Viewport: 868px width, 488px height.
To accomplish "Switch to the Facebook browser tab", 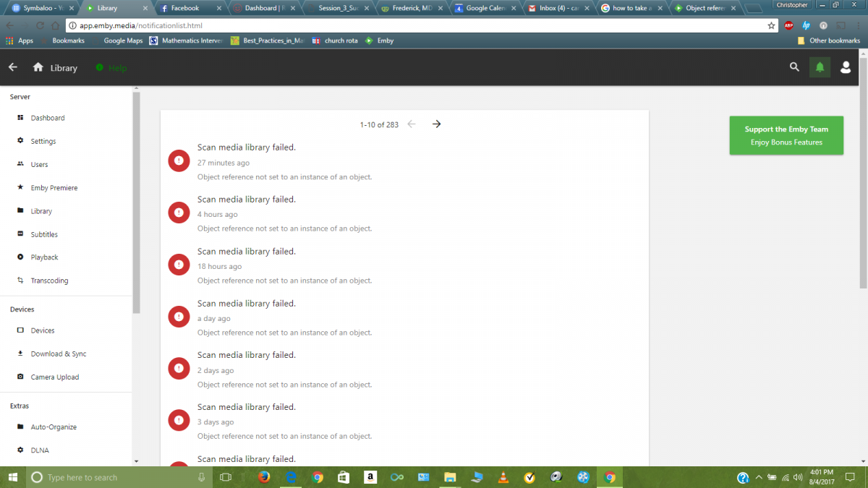I will [189, 8].
